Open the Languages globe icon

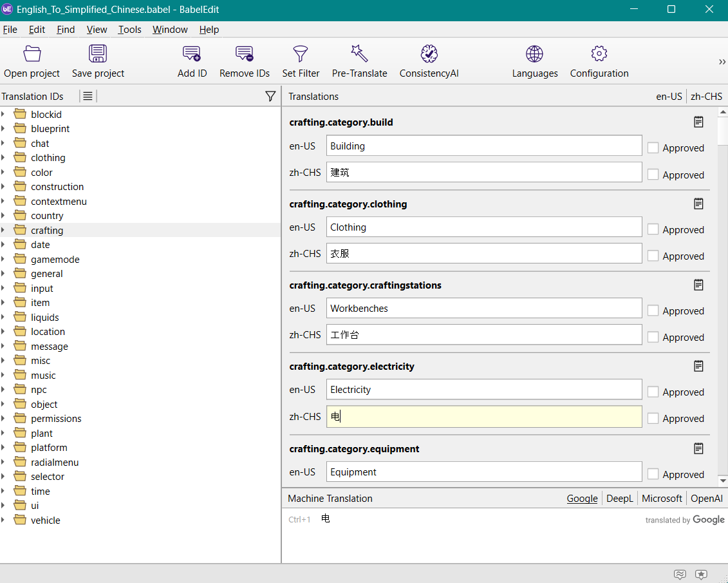pos(534,54)
